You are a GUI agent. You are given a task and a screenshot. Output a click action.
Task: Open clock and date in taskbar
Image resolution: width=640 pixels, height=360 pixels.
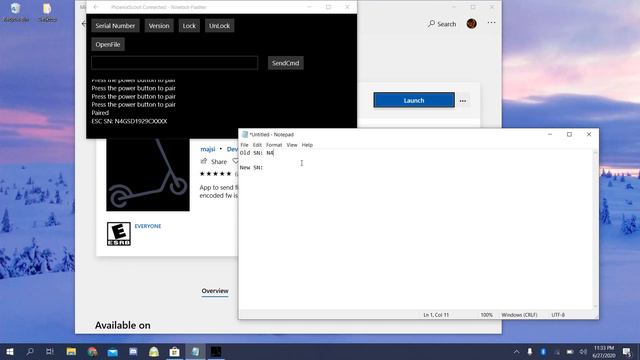pyautogui.click(x=604, y=352)
